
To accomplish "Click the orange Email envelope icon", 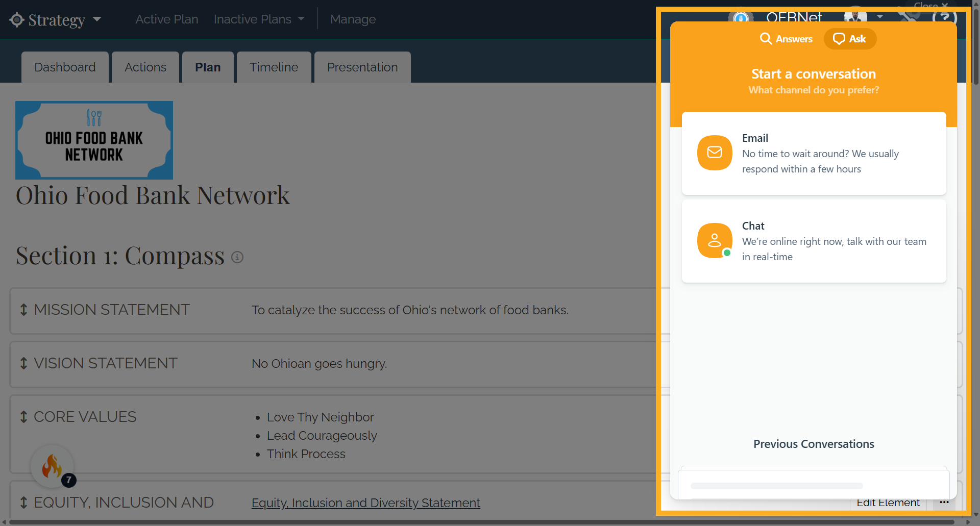I will [715, 153].
